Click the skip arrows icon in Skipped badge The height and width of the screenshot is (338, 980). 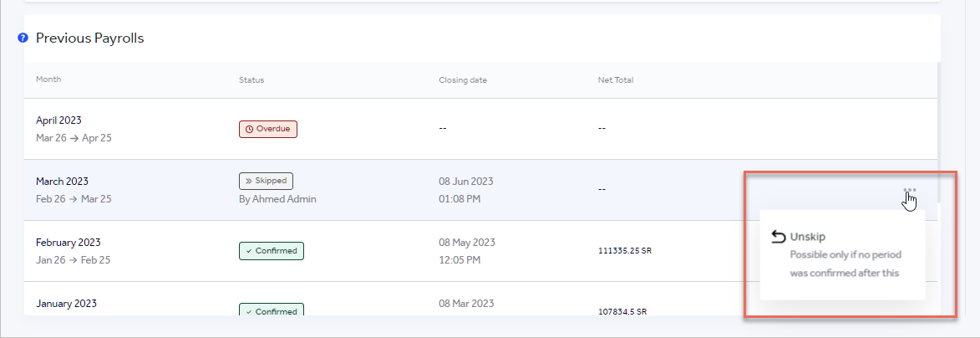248,181
